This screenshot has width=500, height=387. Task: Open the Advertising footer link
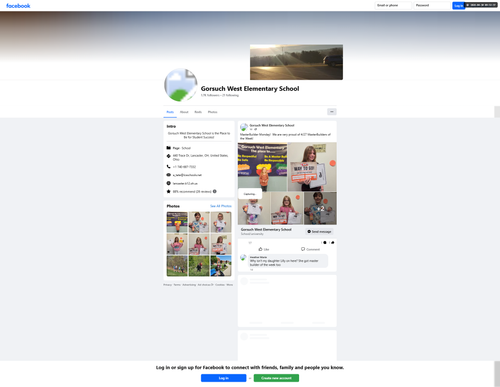point(189,285)
